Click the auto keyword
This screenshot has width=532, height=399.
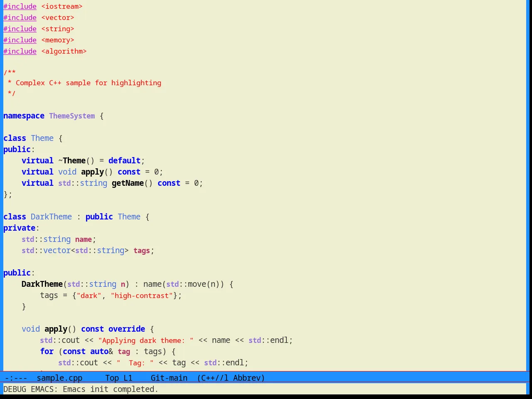coord(99,351)
